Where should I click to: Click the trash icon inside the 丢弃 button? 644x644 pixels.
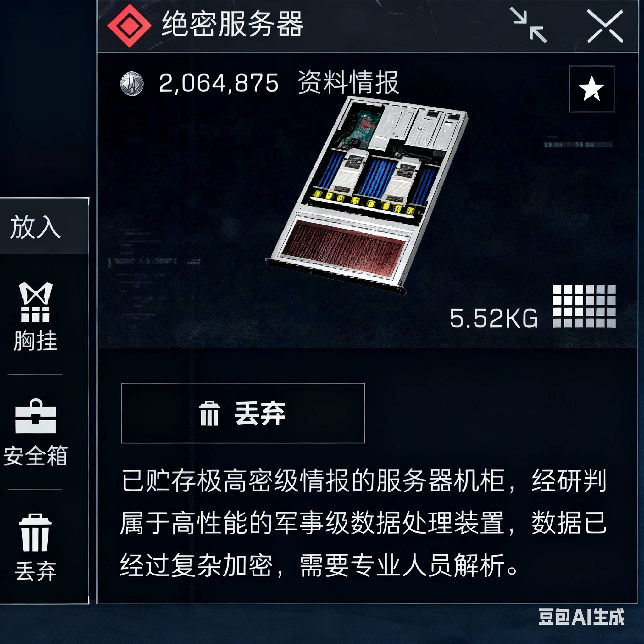[x=209, y=414]
